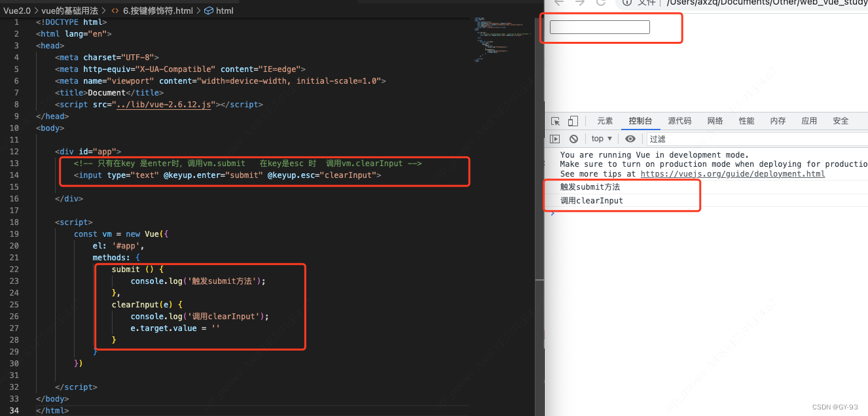Click the e.target.value = '' line
Screen dimensions: 868x416
click(175, 328)
